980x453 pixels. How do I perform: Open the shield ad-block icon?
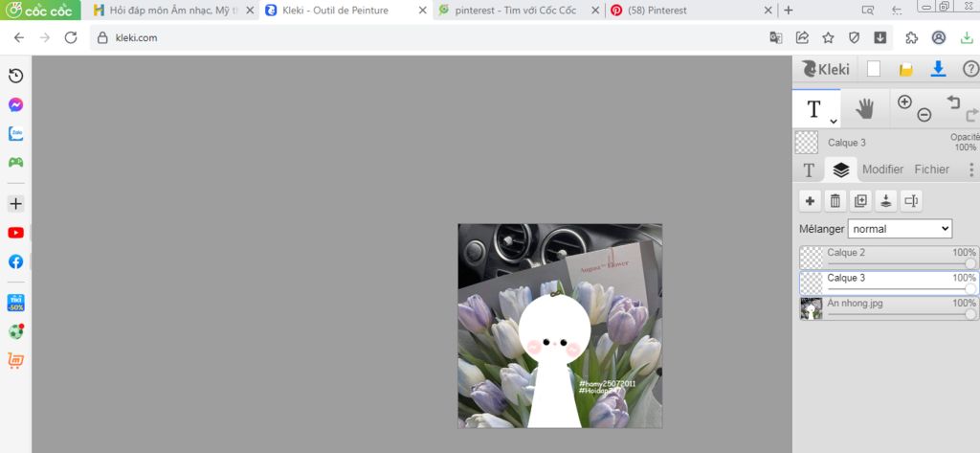tap(855, 37)
